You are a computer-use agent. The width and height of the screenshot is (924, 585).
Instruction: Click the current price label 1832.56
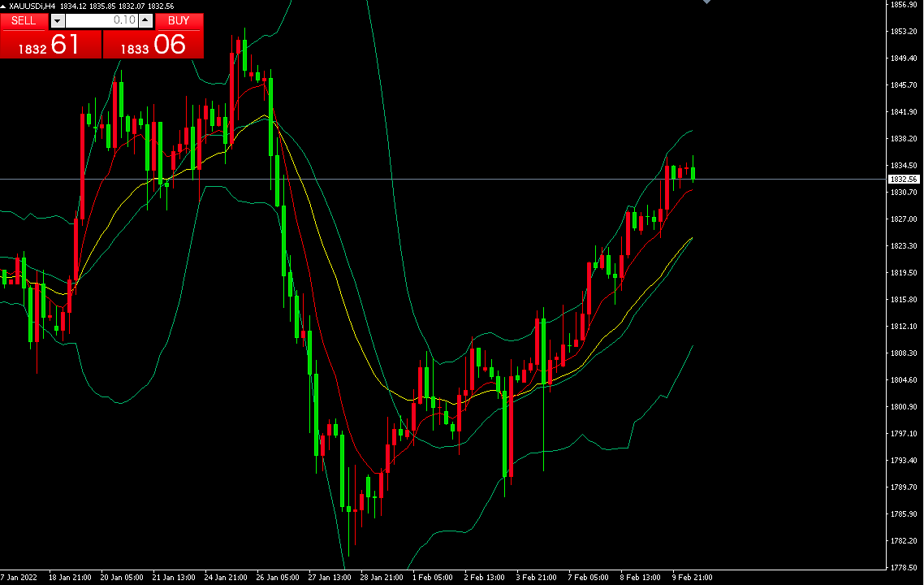pos(904,179)
